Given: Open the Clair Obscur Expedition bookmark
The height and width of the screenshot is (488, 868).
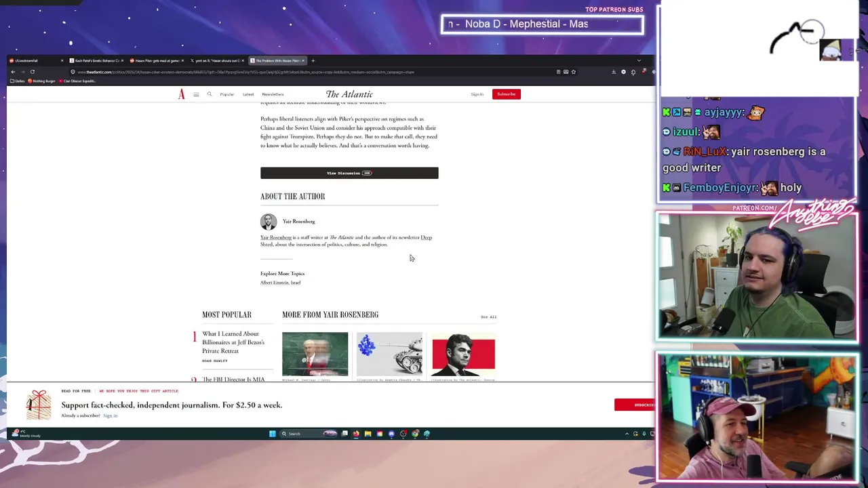Looking at the screenshot, I should click(x=77, y=81).
